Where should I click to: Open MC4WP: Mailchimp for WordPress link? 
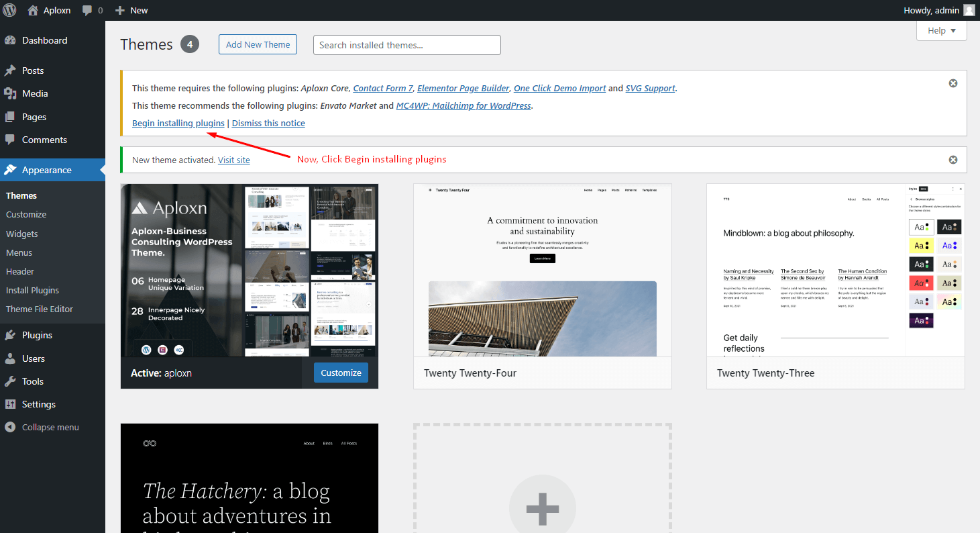point(464,105)
